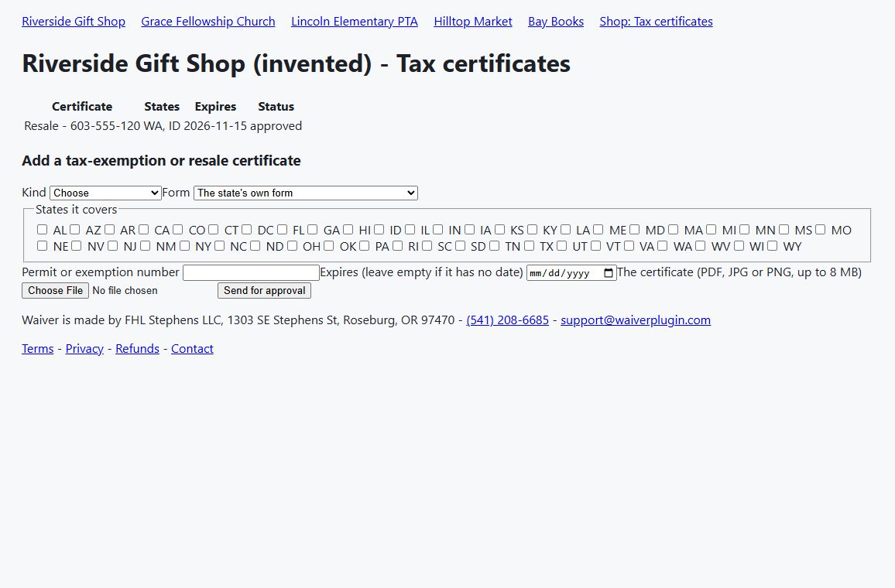The width and height of the screenshot is (895, 588).
Task: Enable the WA state checkbox
Action: click(662, 246)
